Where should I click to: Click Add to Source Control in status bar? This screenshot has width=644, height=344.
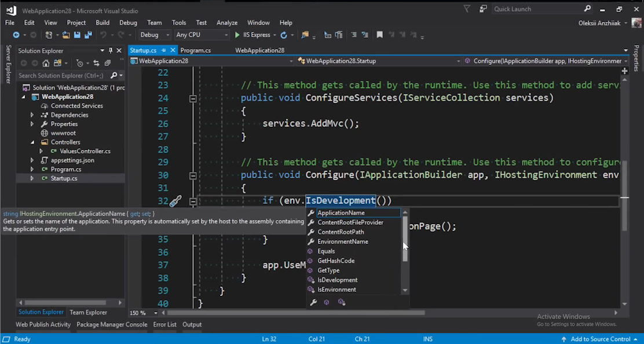(600, 339)
